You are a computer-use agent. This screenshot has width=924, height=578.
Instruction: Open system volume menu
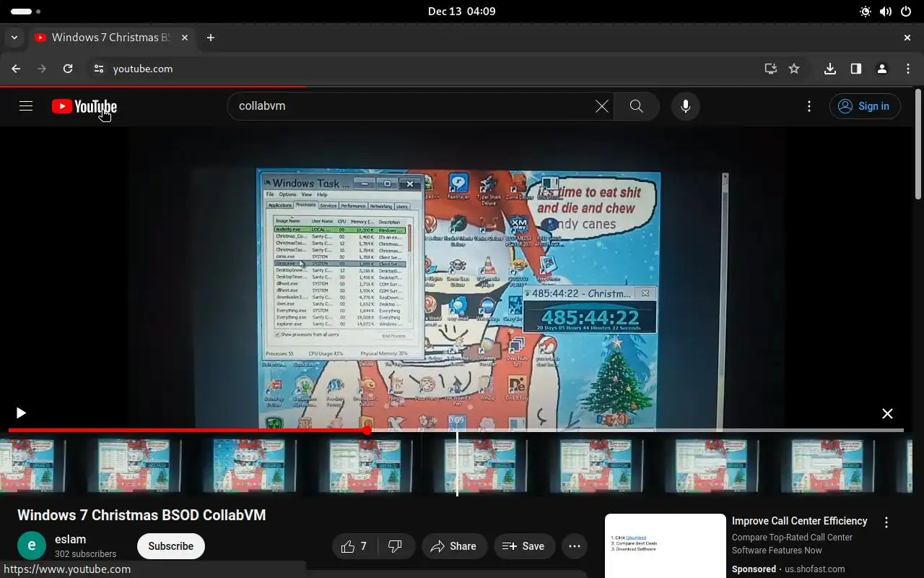point(886,12)
